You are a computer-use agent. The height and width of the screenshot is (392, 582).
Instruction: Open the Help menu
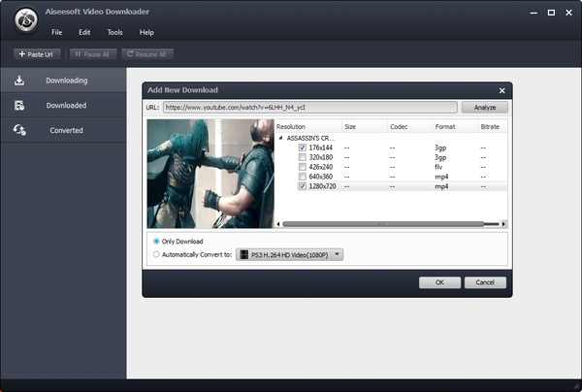[146, 32]
